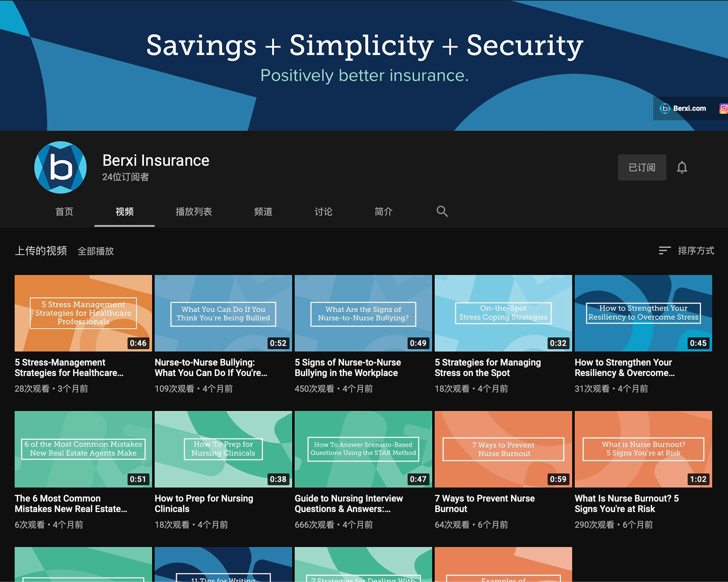The height and width of the screenshot is (582, 728).
Task: Click the 全部播放 play all button
Action: point(96,251)
